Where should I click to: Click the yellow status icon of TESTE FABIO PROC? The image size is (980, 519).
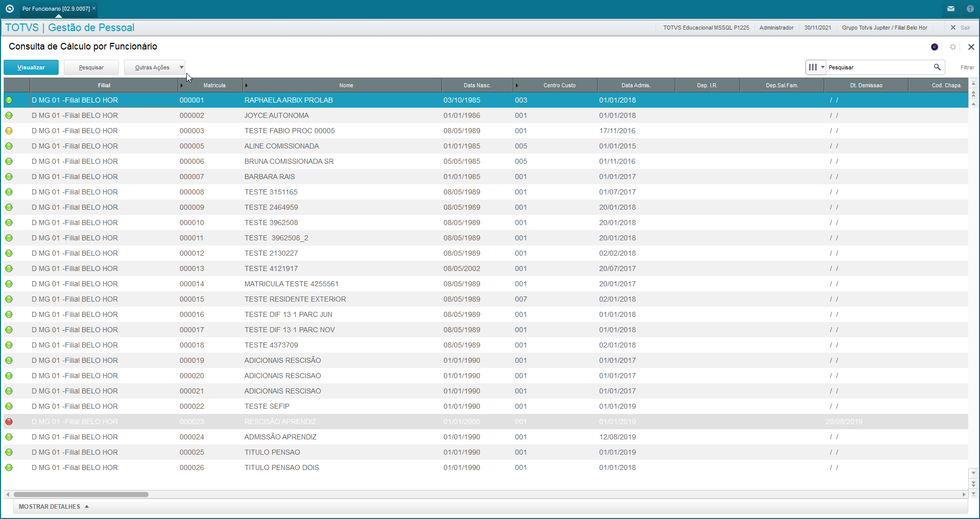(9, 131)
